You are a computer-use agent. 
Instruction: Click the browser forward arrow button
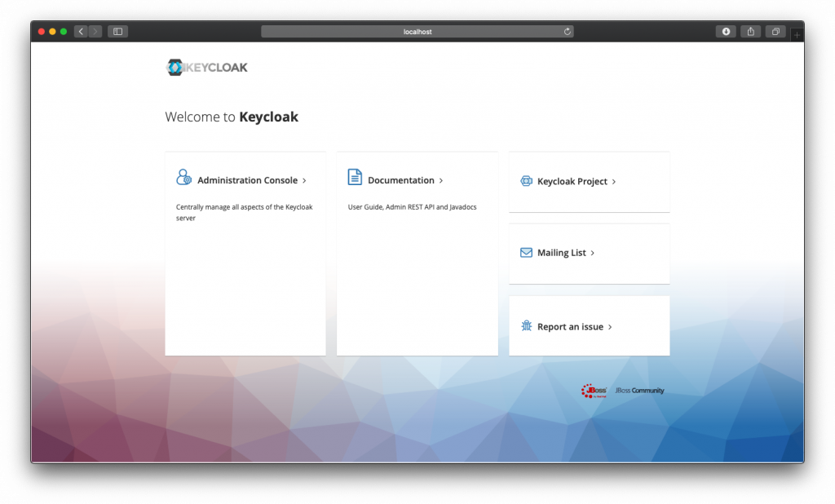point(95,32)
